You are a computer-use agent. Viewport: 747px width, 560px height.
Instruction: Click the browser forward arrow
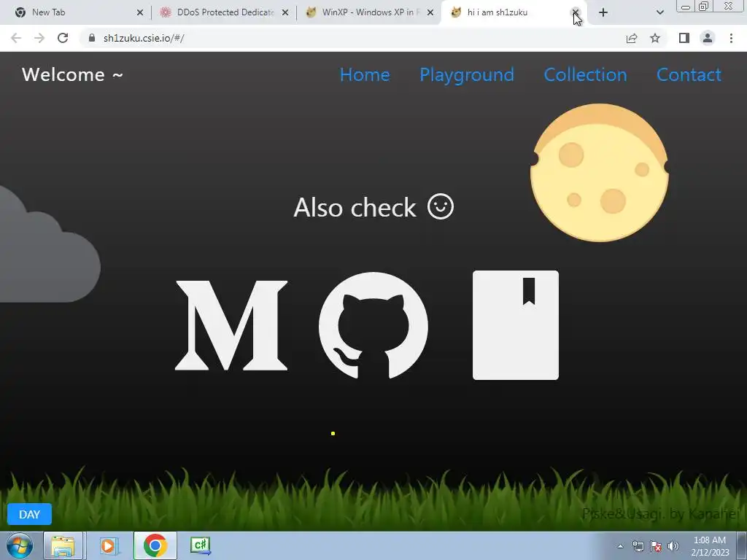[x=39, y=38]
